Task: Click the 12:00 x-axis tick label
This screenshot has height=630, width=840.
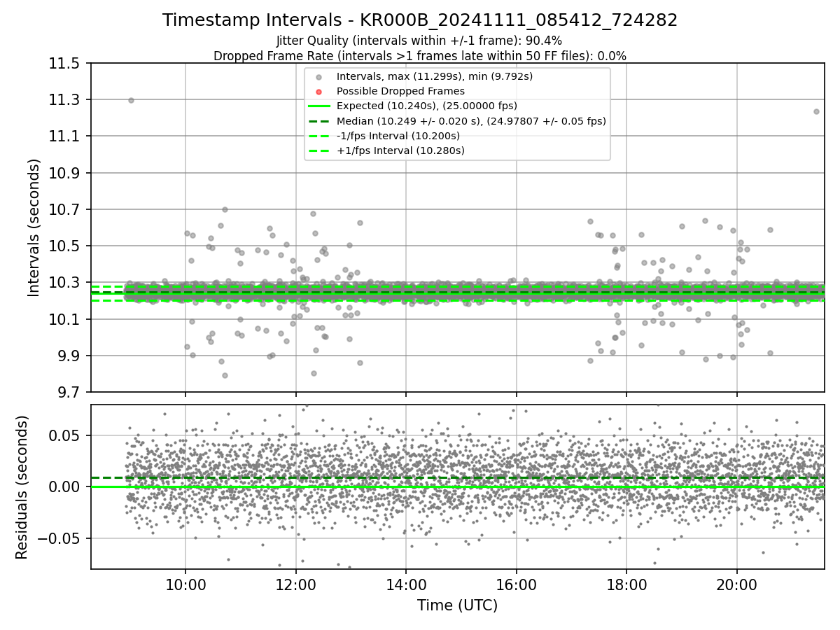Action: [x=295, y=584]
